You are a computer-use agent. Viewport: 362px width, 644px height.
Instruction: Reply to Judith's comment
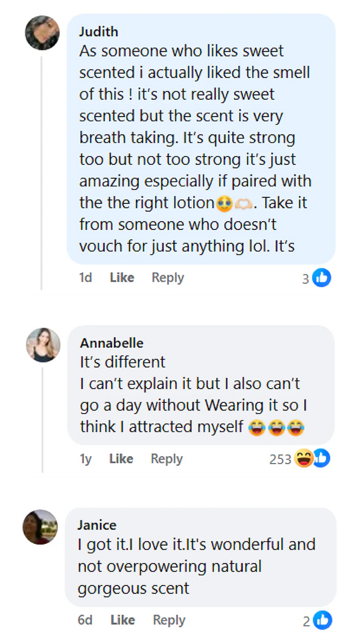coord(168,278)
